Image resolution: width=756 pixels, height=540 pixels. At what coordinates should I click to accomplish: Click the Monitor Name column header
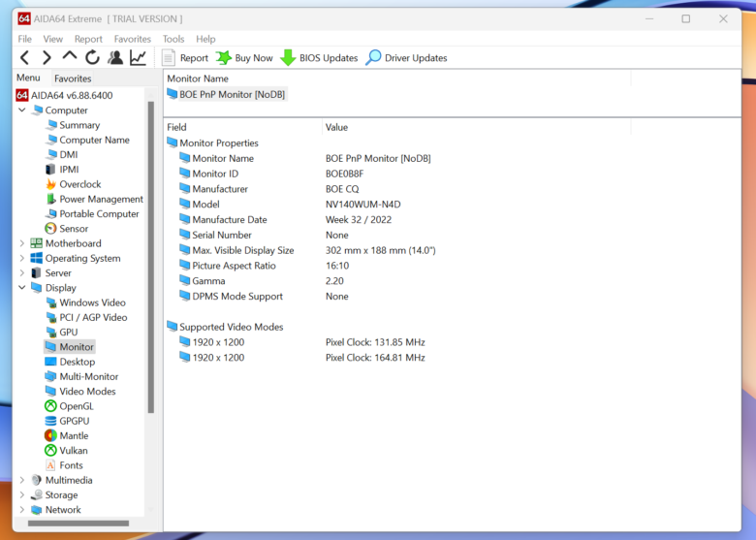(397, 79)
